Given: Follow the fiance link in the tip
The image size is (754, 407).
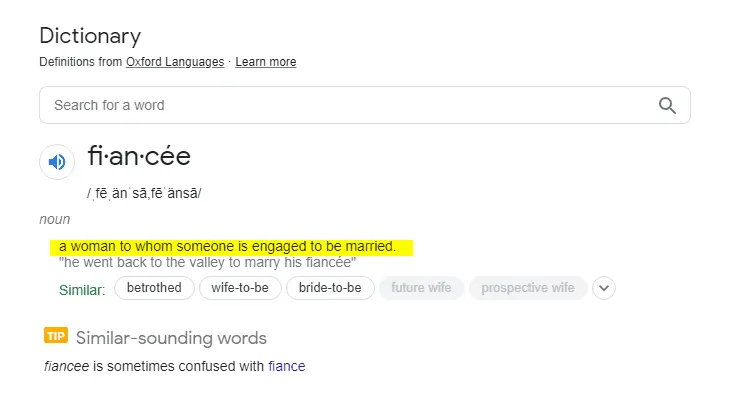Looking at the screenshot, I should [x=287, y=366].
